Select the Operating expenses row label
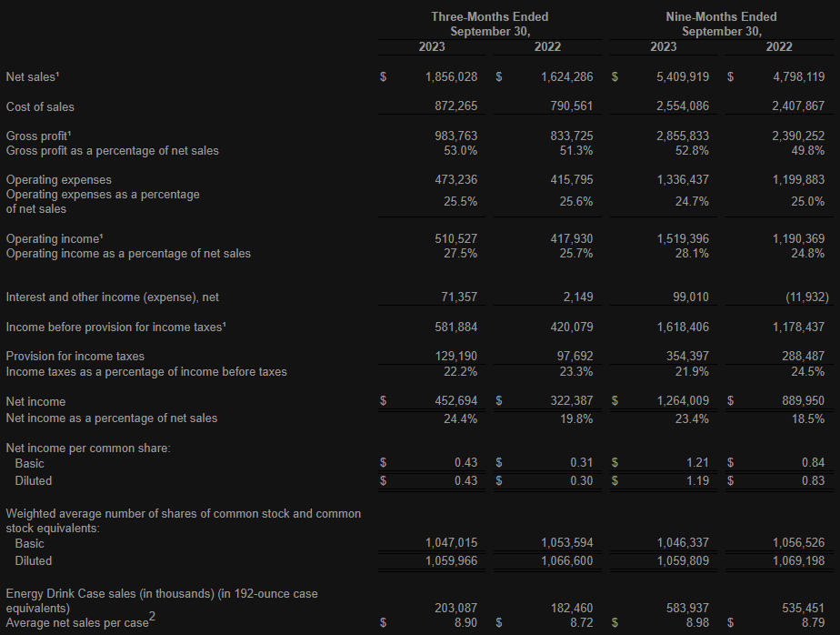The height and width of the screenshot is (635, 840). point(59,180)
